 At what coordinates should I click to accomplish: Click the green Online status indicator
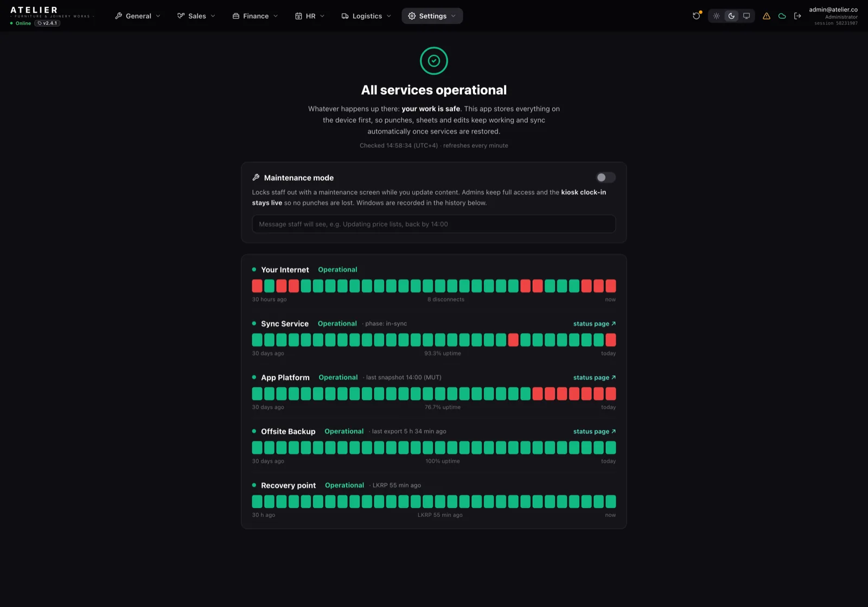pos(21,23)
